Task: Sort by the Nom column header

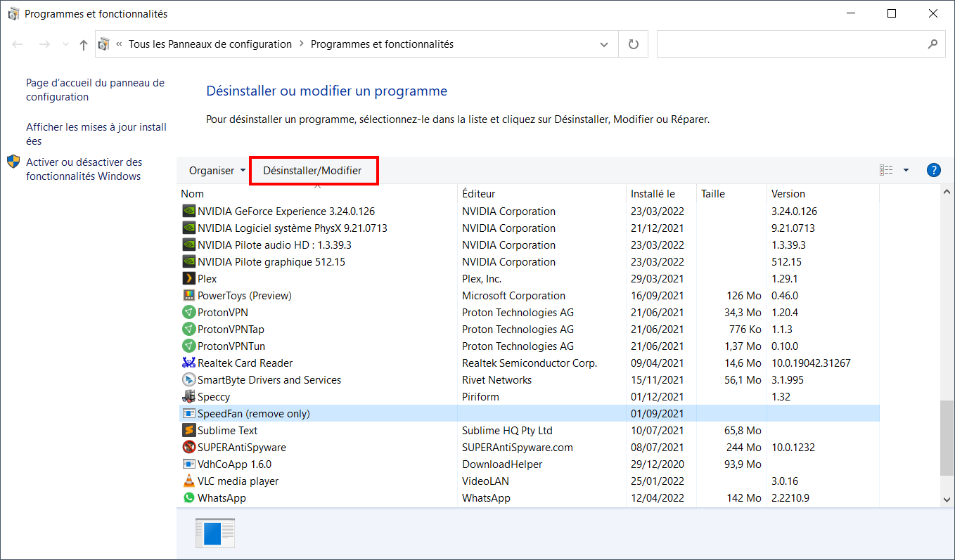Action: pyautogui.click(x=317, y=194)
